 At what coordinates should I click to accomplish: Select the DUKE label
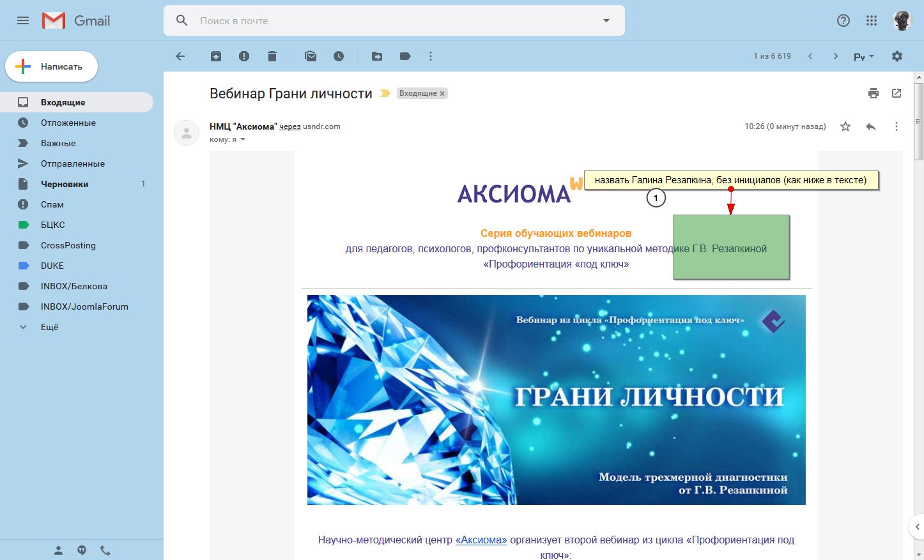(x=77, y=266)
